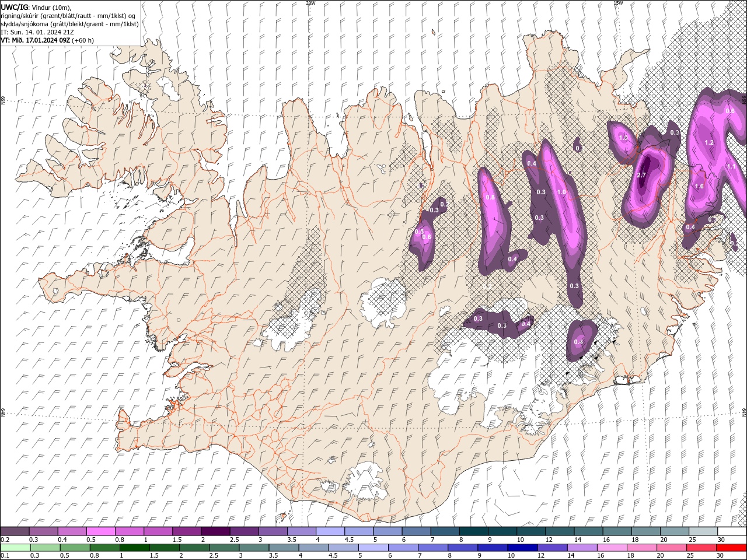
Task: Click the 2.7 snowfall maximum value
Action: coord(641,175)
